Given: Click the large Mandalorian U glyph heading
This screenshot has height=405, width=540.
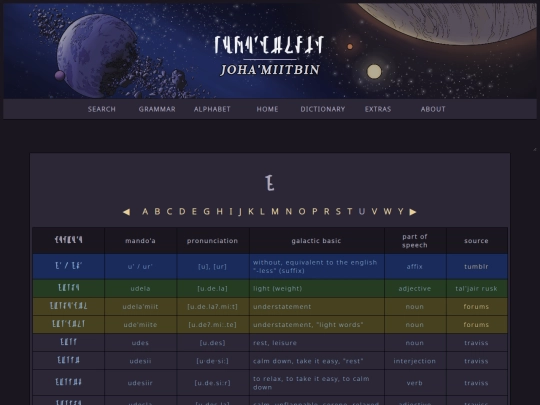Looking at the screenshot, I should 270,183.
